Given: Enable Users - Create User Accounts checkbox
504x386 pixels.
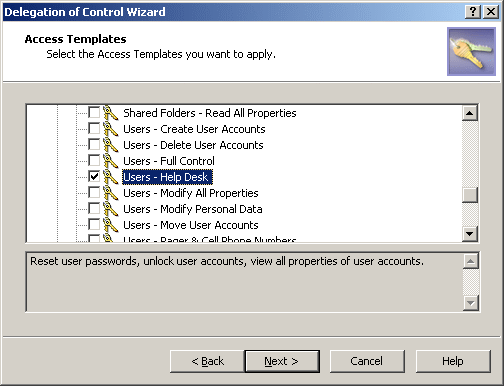Looking at the screenshot, I should [x=94, y=128].
